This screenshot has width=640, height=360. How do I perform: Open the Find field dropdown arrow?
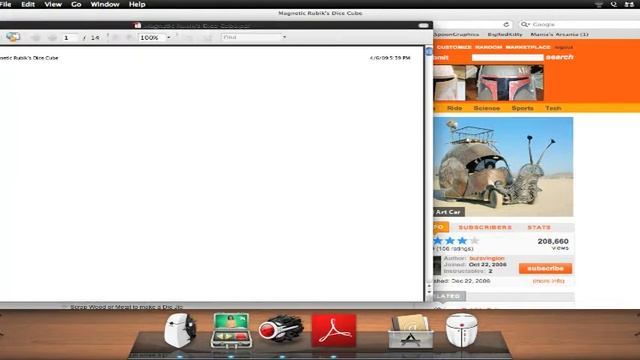coord(284,37)
